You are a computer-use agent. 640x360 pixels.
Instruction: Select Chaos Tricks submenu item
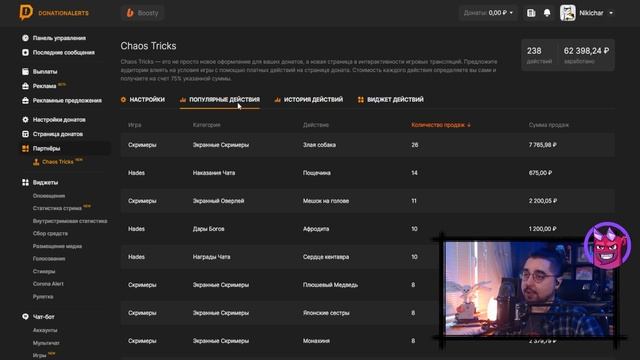tap(58, 162)
